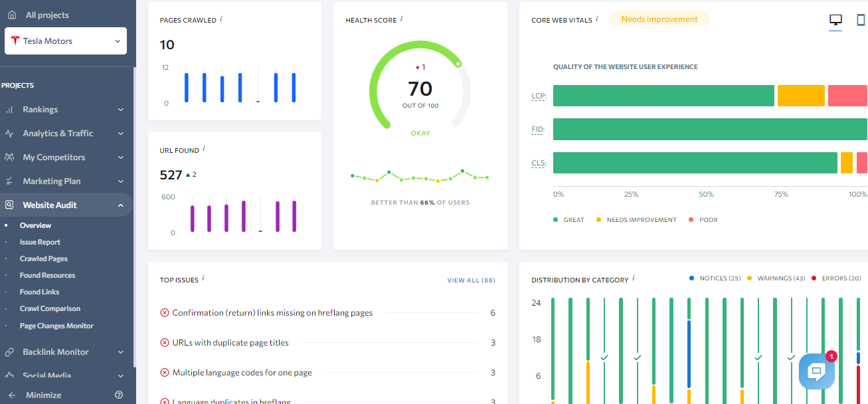
Task: Click the View All (88) link
Action: pos(471,280)
